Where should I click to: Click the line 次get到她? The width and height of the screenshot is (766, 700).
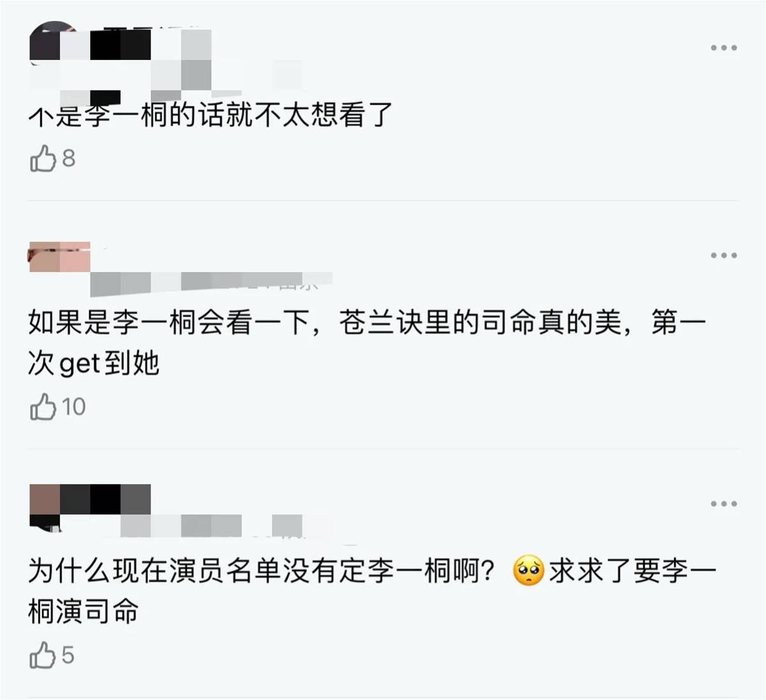coord(94,364)
